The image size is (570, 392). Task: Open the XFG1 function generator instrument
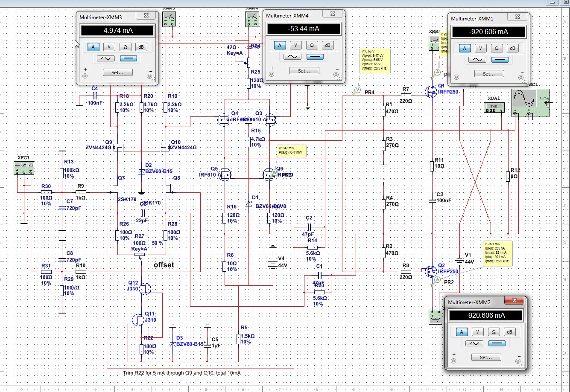24,168
